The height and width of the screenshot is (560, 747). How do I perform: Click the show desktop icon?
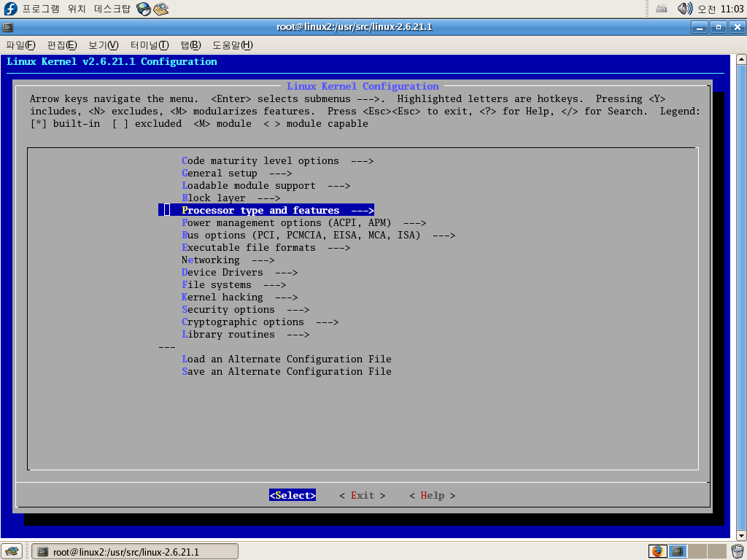click(x=10, y=551)
